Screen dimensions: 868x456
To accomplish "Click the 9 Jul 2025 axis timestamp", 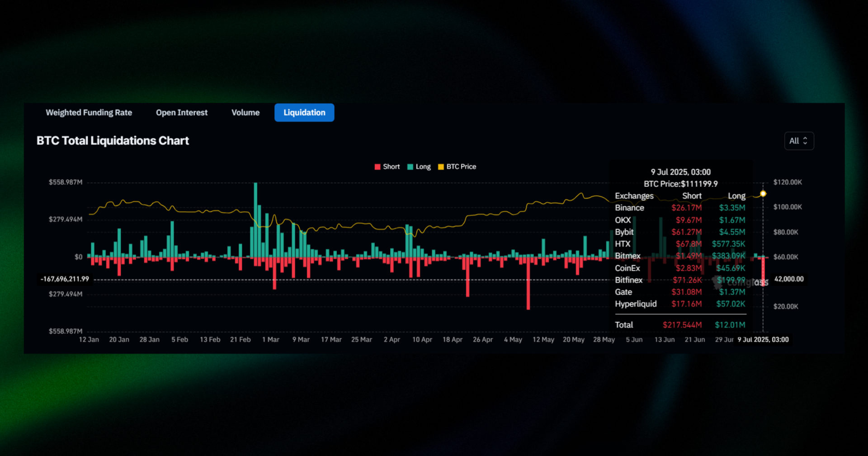I will click(x=763, y=340).
